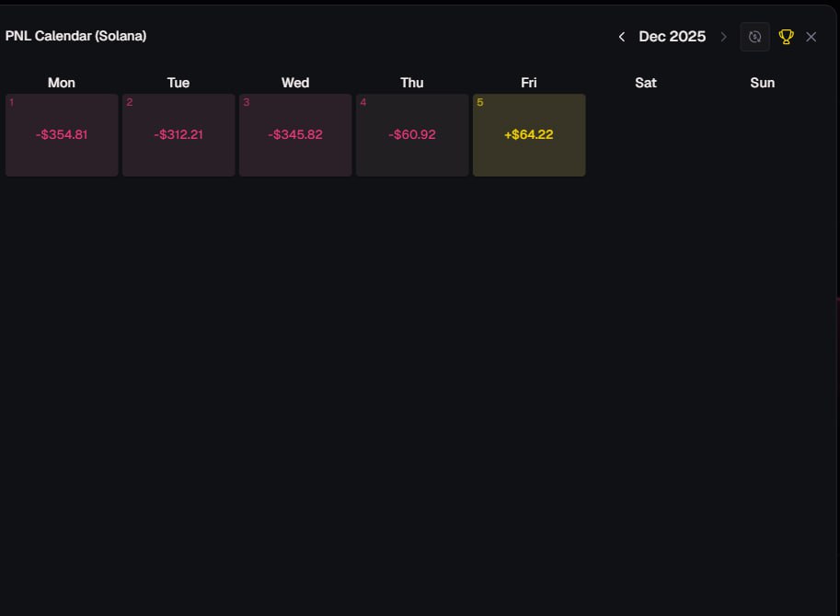Click the Wed column header

tap(295, 83)
